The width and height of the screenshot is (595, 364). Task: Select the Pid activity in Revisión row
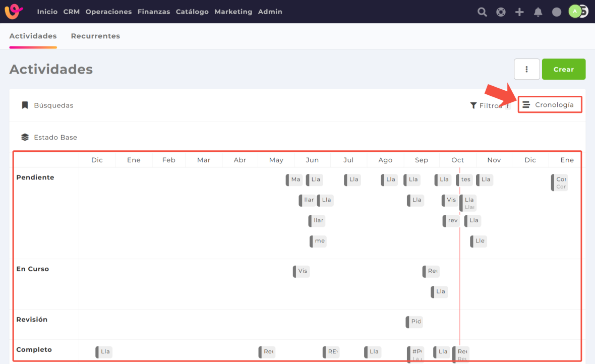point(414,322)
